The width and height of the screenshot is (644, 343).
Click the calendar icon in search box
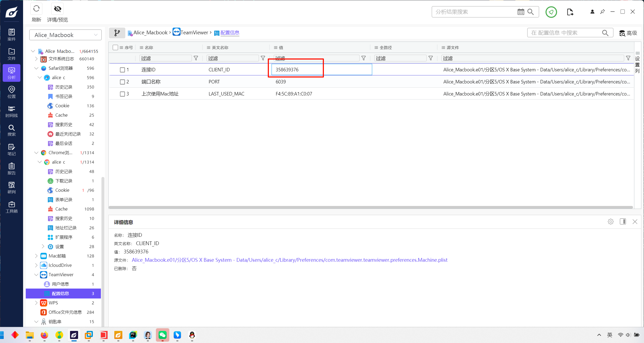(521, 12)
